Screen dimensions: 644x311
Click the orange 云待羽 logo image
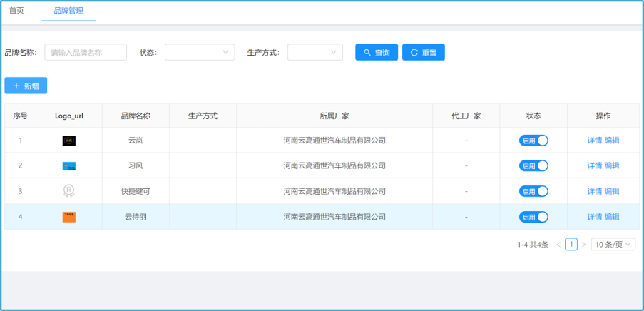tap(68, 217)
